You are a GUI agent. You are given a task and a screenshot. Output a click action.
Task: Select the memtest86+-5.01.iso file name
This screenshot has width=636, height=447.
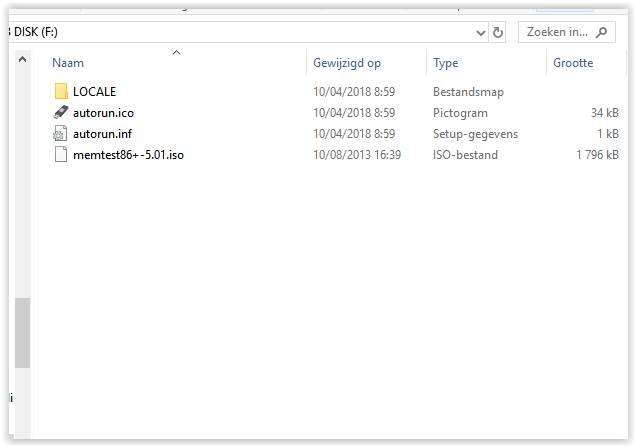coord(127,155)
